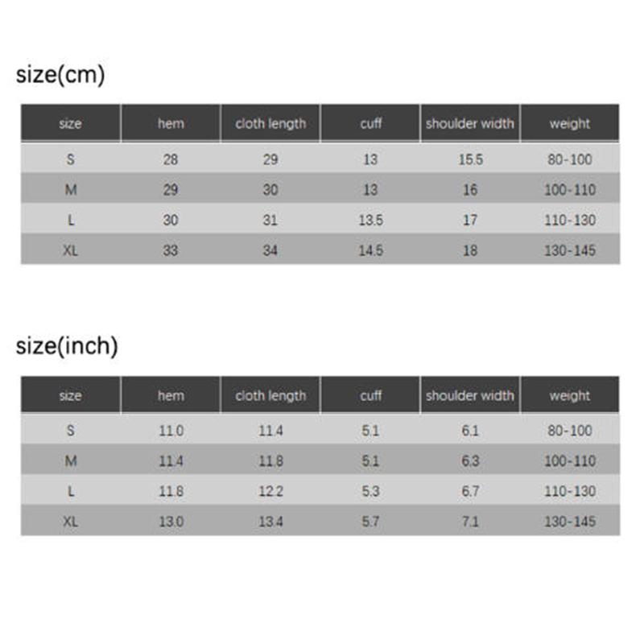The width and height of the screenshot is (644, 644).
Task: Select the cuff value 5.7 in the inch table
Action: (370, 522)
